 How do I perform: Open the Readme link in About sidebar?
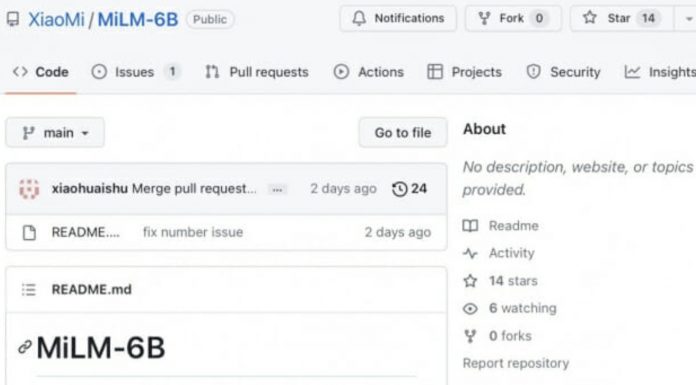(x=501, y=226)
